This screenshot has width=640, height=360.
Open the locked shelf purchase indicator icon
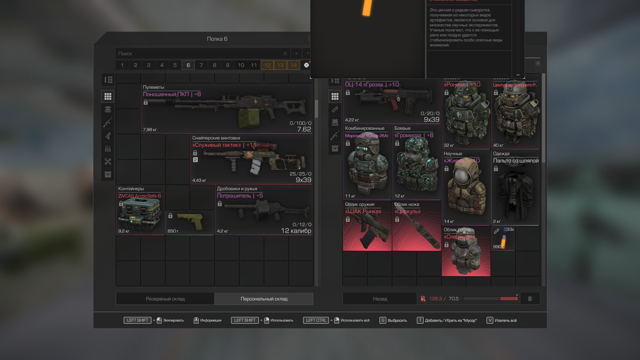pyautogui.click(x=306, y=65)
